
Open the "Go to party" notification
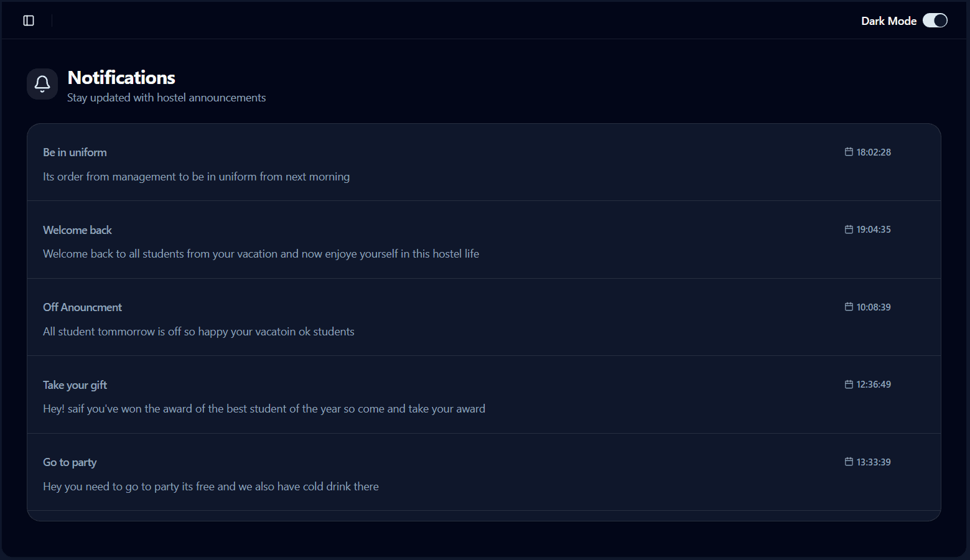pyautogui.click(x=70, y=462)
